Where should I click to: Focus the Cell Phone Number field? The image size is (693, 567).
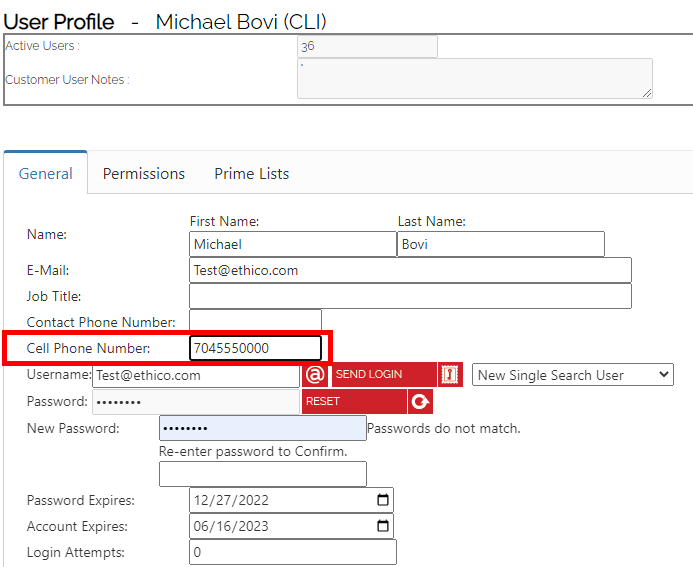click(255, 348)
